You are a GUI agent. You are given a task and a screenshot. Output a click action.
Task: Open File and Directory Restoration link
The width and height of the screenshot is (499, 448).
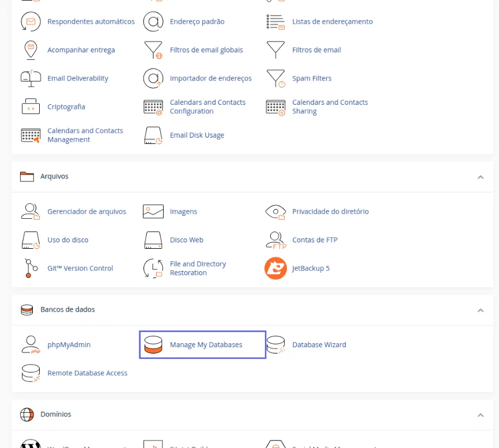click(x=198, y=268)
